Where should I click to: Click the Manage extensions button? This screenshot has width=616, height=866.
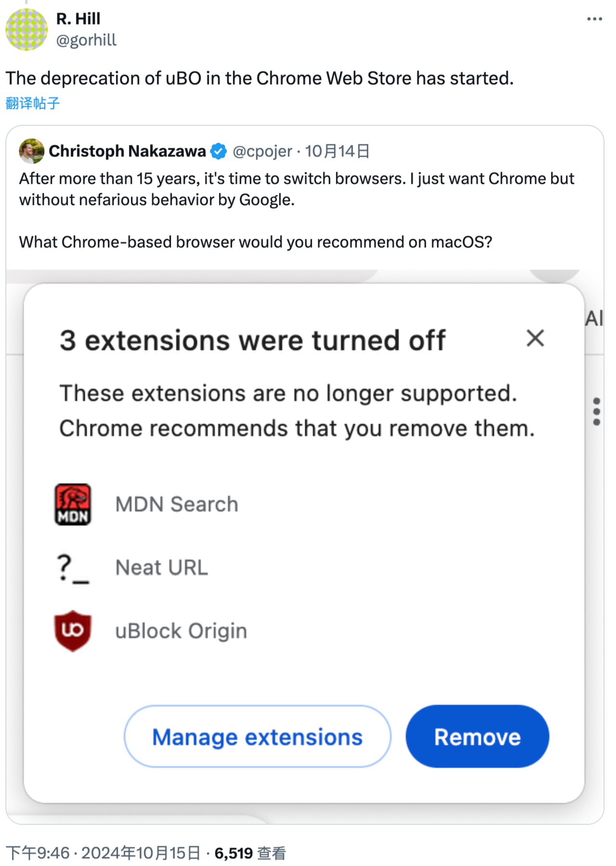pos(257,737)
